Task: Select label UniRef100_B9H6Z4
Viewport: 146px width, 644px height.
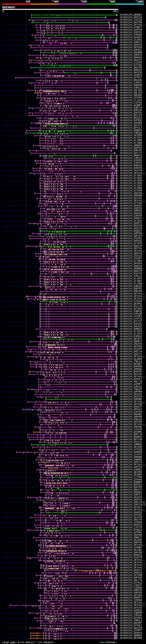Action: (131, 329)
